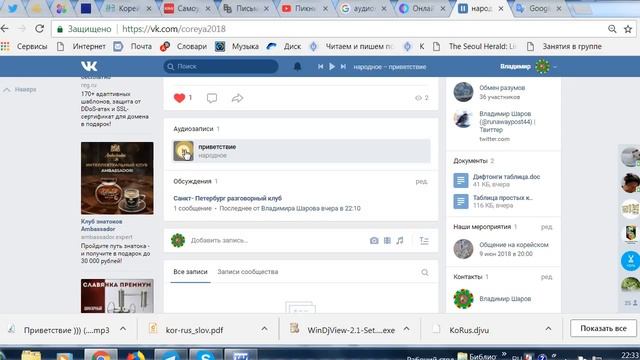Open the Общение на корейском event
Image resolution: width=640 pixels, height=360 pixels.
tap(514, 245)
